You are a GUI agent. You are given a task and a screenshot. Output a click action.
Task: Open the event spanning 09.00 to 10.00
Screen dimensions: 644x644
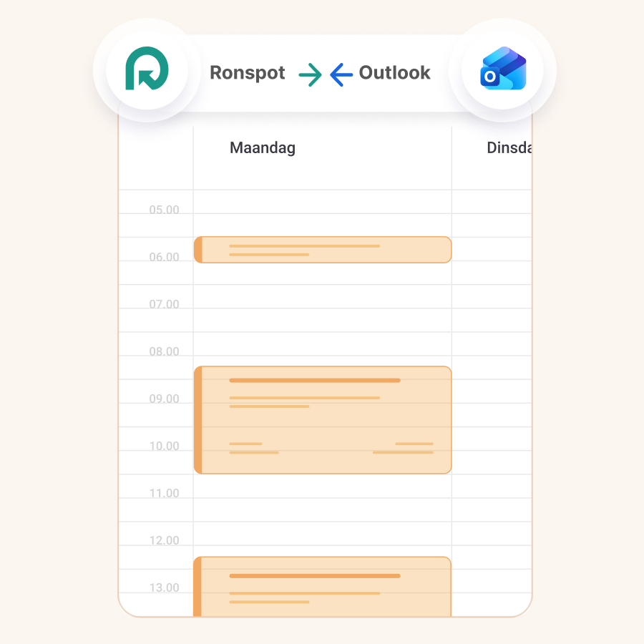323,420
